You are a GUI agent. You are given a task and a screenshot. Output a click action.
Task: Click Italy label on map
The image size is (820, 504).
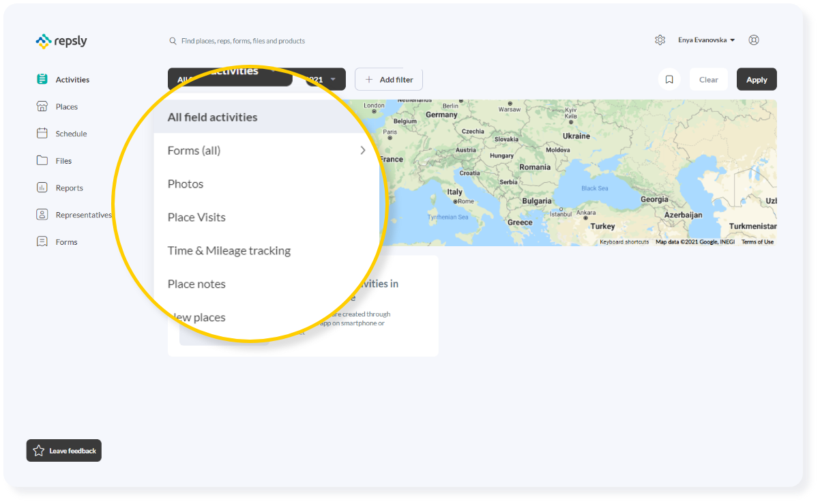[x=454, y=192]
